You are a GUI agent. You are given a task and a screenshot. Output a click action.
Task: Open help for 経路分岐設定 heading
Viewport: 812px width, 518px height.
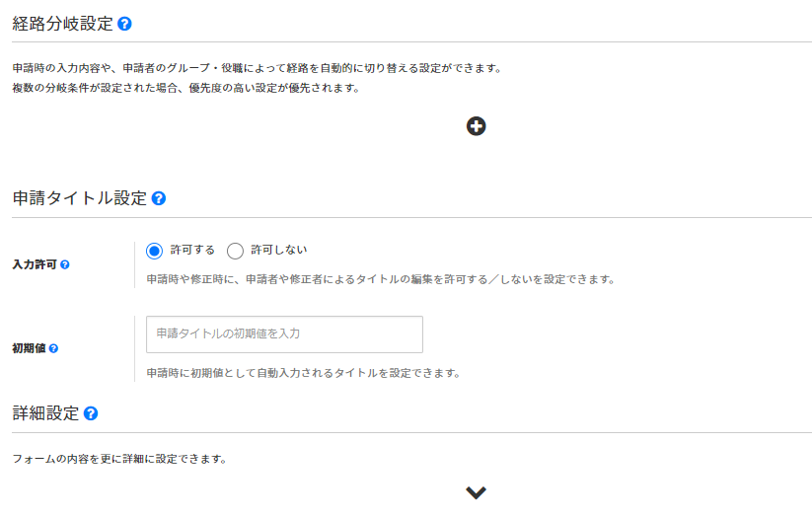(125, 24)
